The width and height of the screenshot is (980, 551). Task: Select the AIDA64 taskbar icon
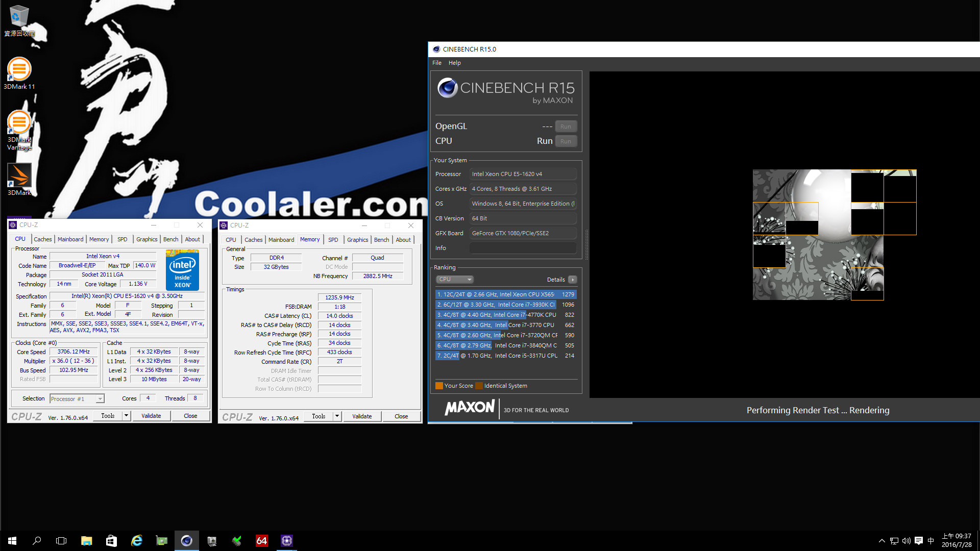[261, 541]
